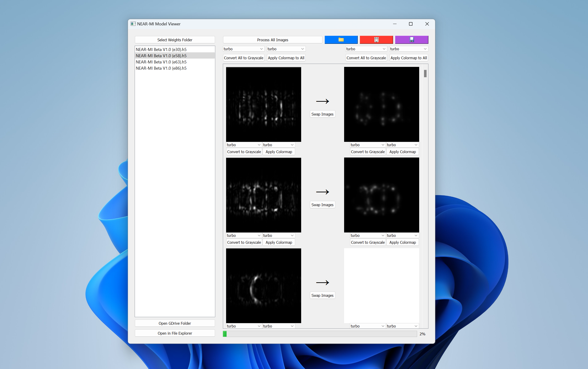Open the leftmost turbo colormap dropdown in the toolbar
Screen dimensions: 588x369
tap(243, 48)
